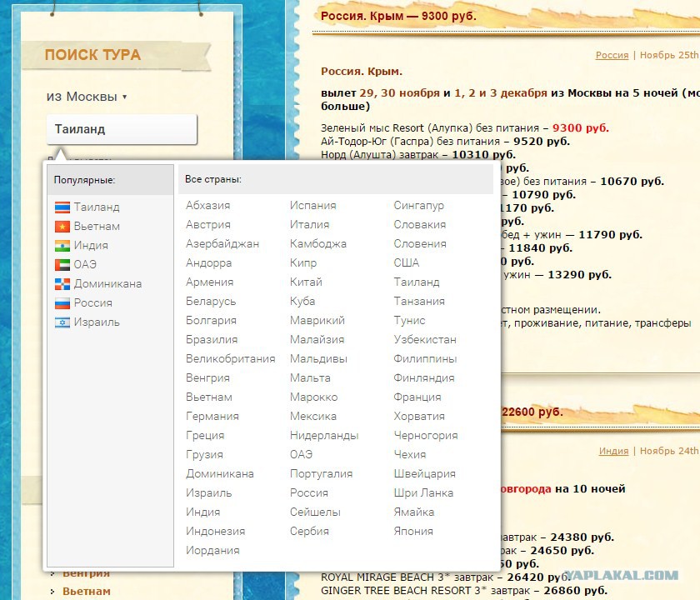The image size is (700, 600).
Task: Select Испания from all countries list
Action: [x=313, y=205]
